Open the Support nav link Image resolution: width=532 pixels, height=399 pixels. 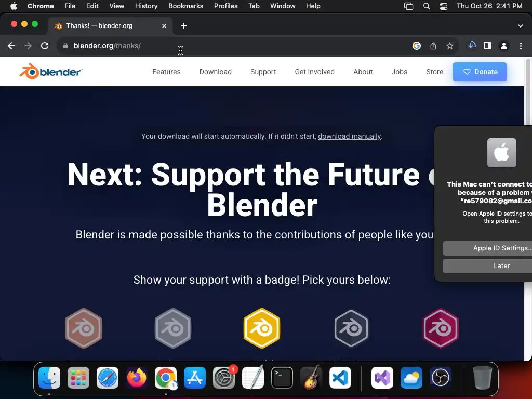tap(263, 72)
